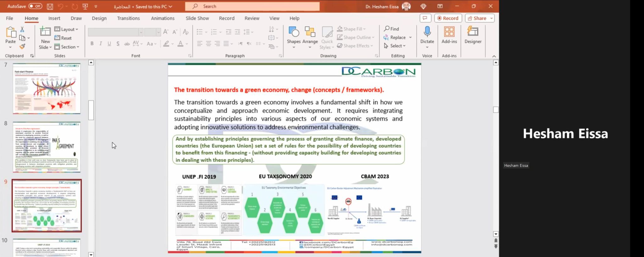Toggle Bold formatting
644x257 pixels.
pos(92,44)
